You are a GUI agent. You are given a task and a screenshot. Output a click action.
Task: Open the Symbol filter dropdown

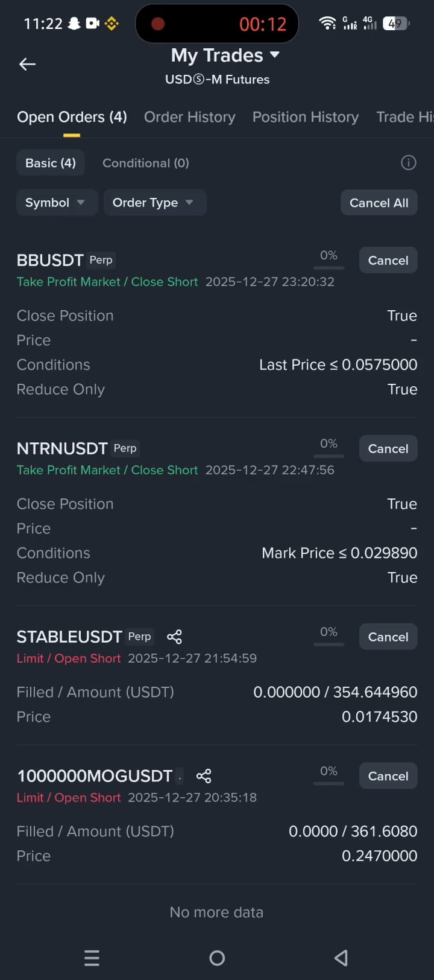[x=57, y=203]
